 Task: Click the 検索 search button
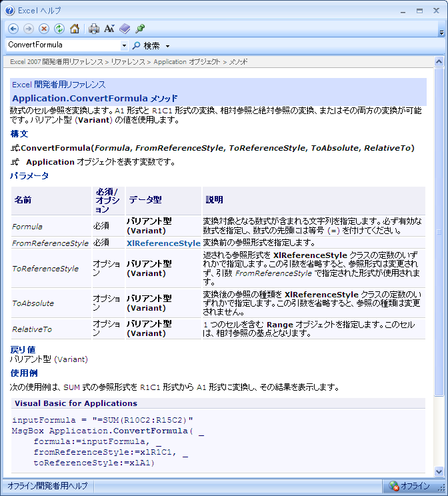coord(146,46)
